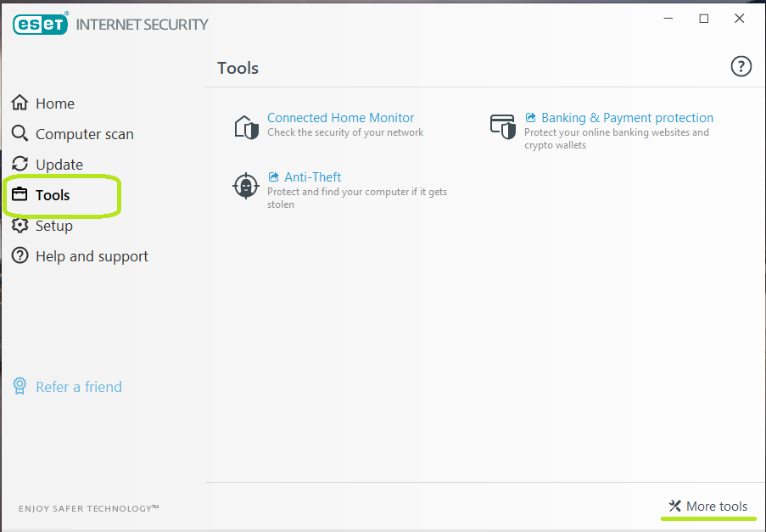Click the Refer a friend gift icon
This screenshot has height=532, width=766.
(x=20, y=386)
